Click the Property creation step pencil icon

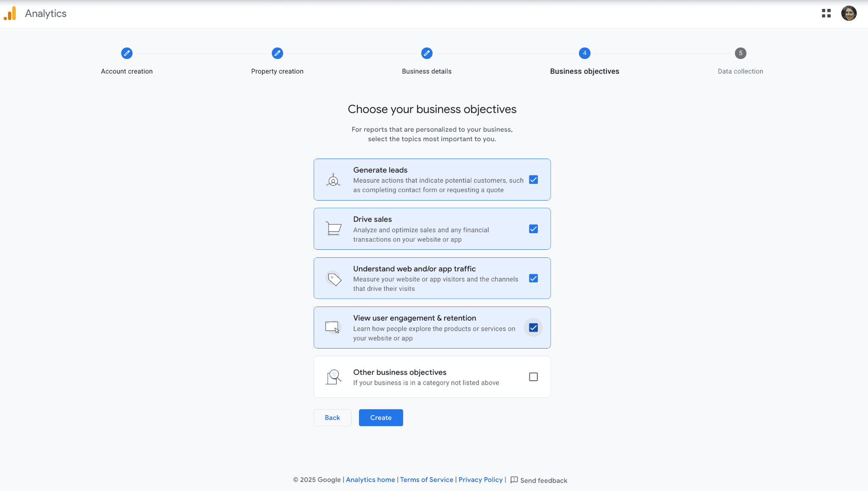[x=277, y=53]
